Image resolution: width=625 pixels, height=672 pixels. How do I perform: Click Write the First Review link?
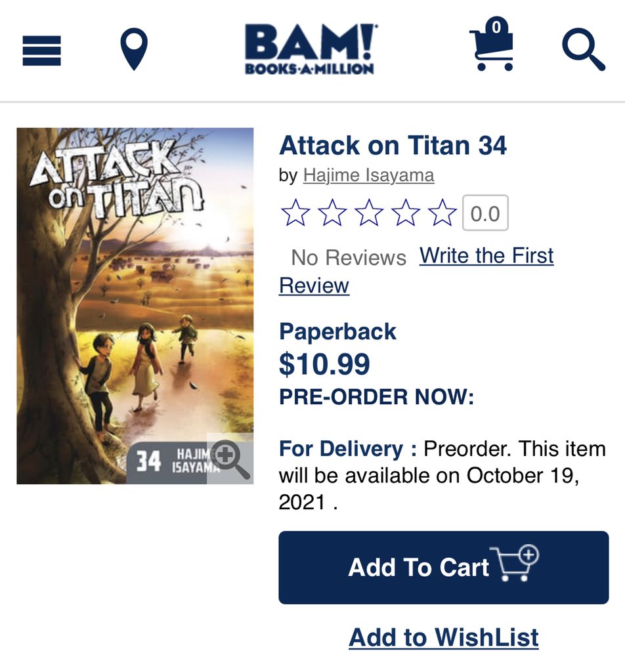click(416, 270)
